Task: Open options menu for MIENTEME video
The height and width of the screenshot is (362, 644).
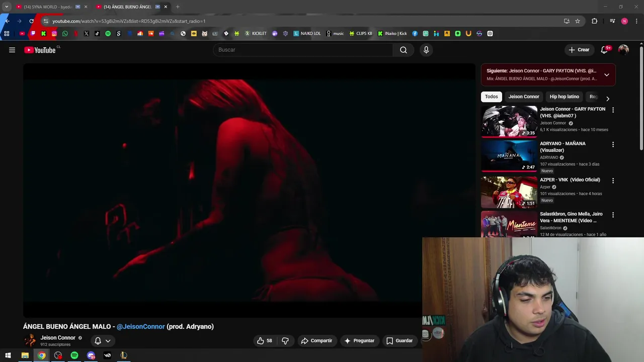Action: coord(613,215)
